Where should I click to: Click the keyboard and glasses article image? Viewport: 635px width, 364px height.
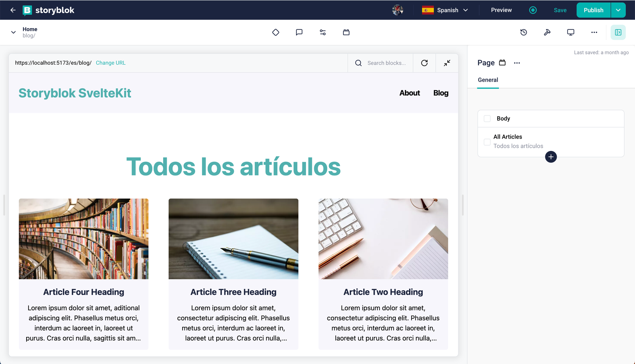(x=383, y=239)
